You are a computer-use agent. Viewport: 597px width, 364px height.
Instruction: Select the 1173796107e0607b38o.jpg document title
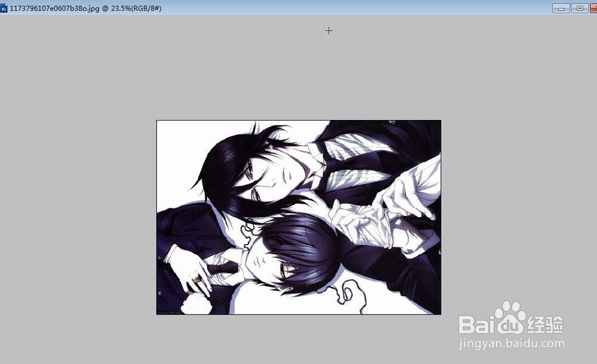(x=85, y=8)
